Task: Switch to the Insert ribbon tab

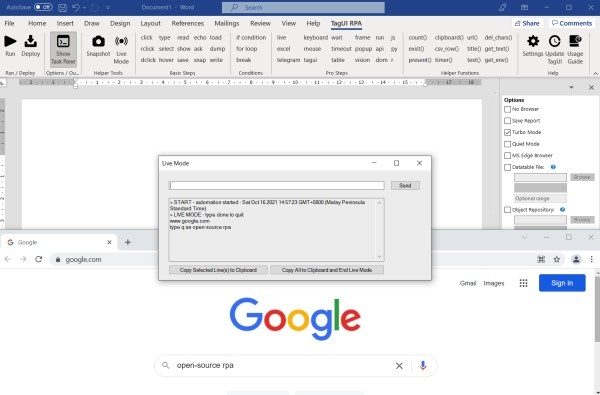Action: (65, 23)
